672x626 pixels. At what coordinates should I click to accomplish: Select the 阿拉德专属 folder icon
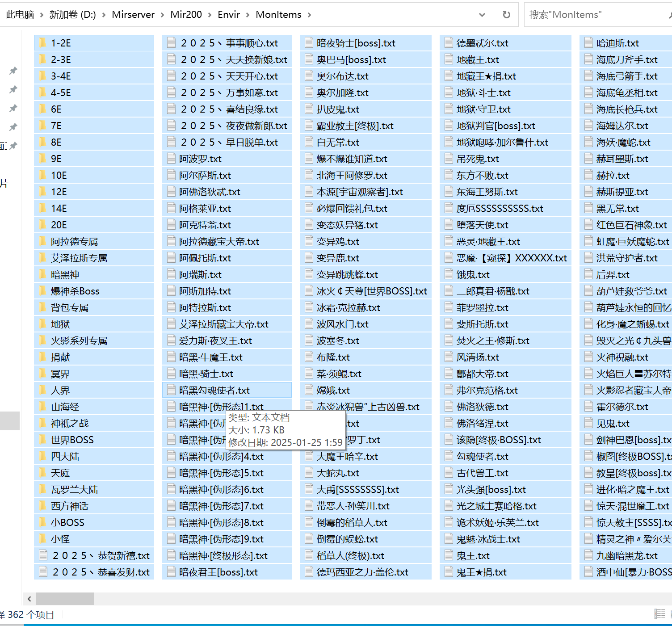click(43, 241)
